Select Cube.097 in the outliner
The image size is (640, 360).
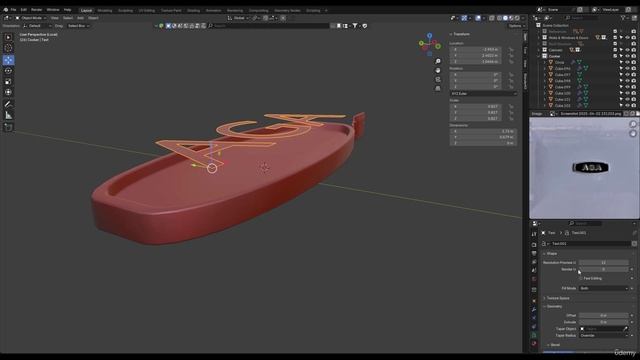562,75
